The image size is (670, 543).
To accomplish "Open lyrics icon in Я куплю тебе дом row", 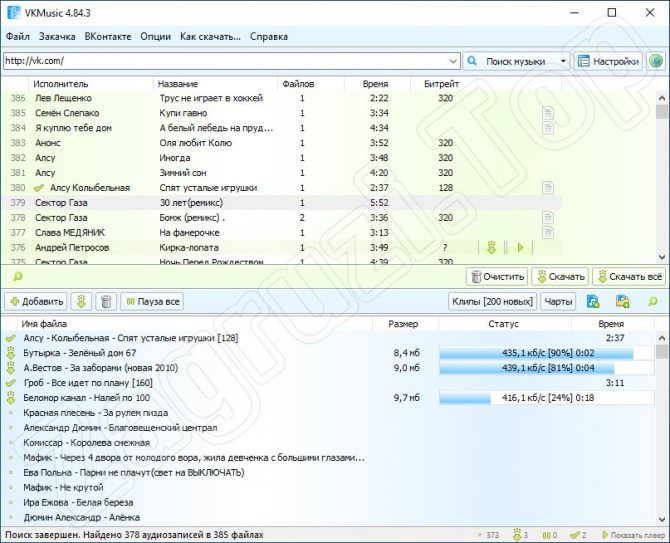I will coord(548,128).
